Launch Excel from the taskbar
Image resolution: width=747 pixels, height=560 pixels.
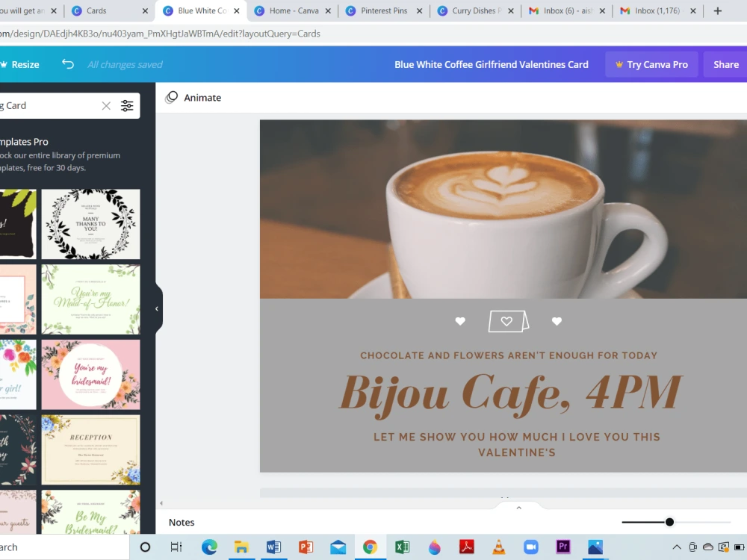[x=402, y=547]
